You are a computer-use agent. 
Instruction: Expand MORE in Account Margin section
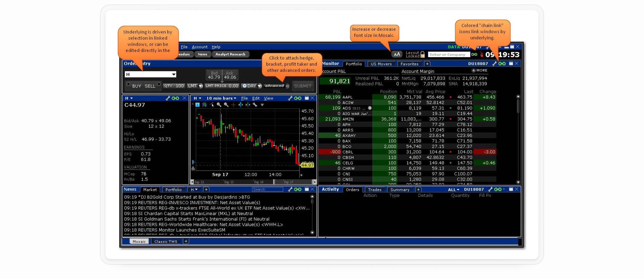(x=479, y=71)
